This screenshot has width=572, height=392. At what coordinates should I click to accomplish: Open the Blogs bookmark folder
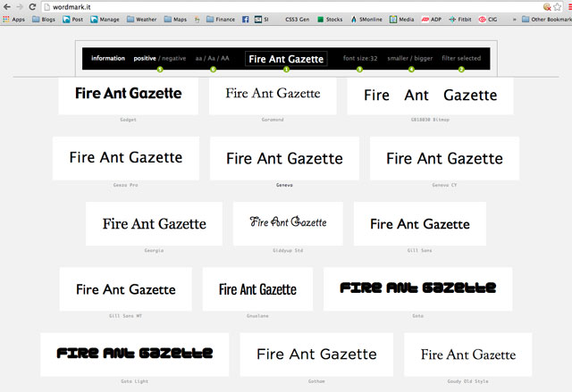44,20
